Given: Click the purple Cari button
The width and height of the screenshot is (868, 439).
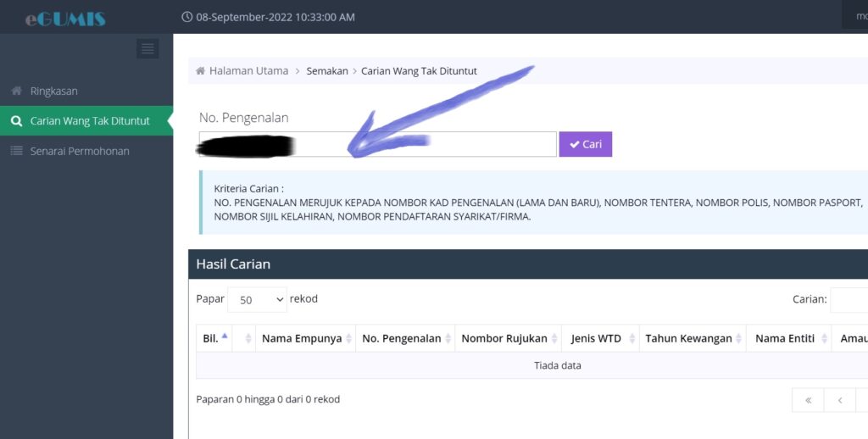Looking at the screenshot, I should pos(585,144).
